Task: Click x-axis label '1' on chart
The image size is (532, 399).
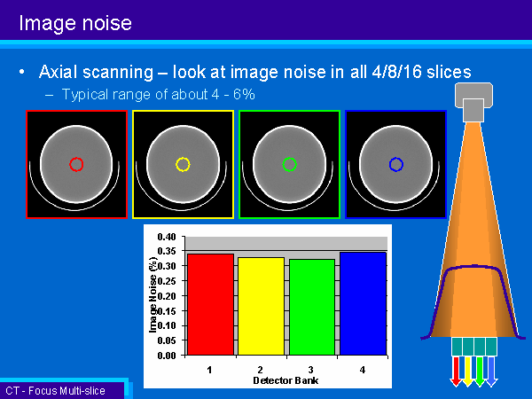Action: [209, 370]
